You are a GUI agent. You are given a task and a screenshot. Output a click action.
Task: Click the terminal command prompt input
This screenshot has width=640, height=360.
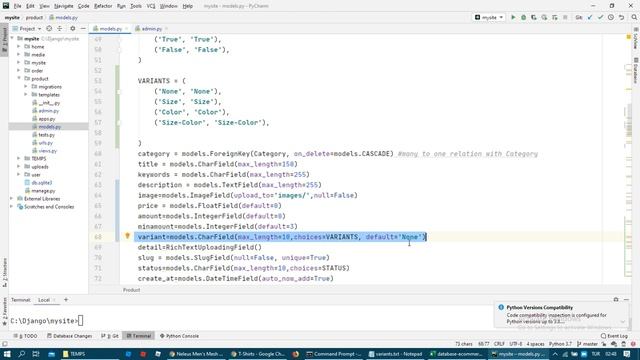pyautogui.click(x=80, y=321)
